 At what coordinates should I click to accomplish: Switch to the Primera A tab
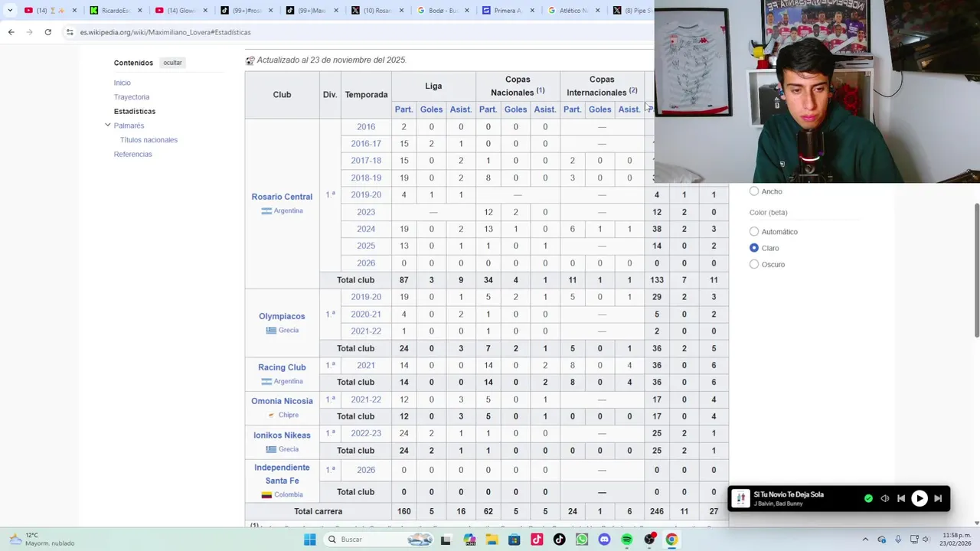click(x=508, y=11)
